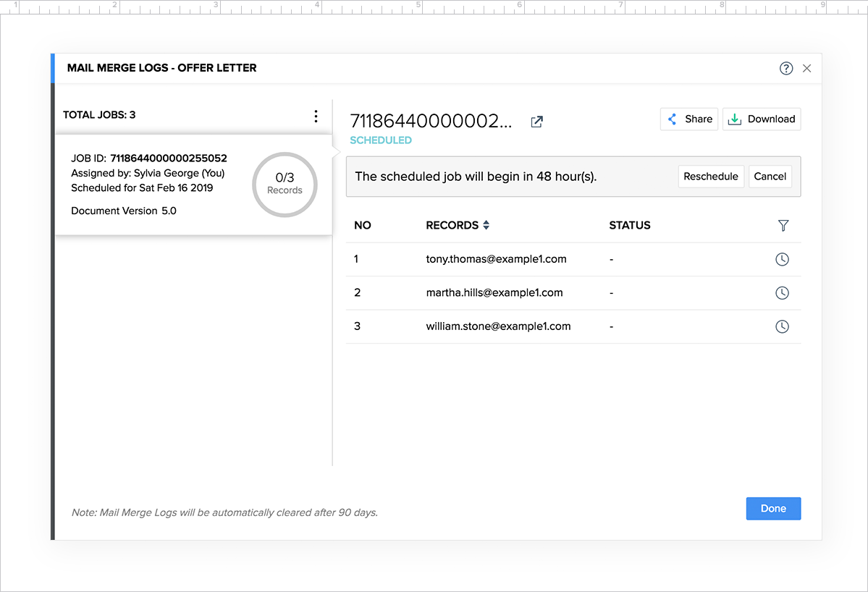Click the NO column header
868x592 pixels.
[x=363, y=225]
